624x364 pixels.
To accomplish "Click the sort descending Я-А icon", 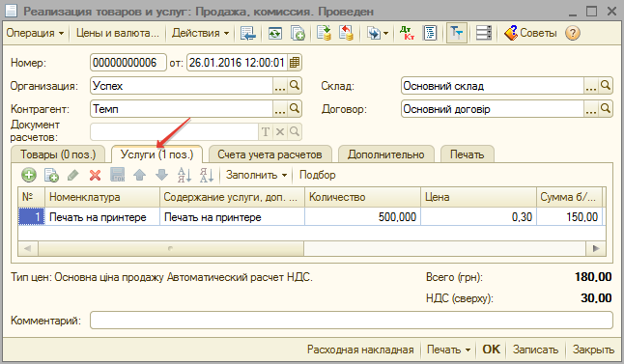I will pos(207,175).
